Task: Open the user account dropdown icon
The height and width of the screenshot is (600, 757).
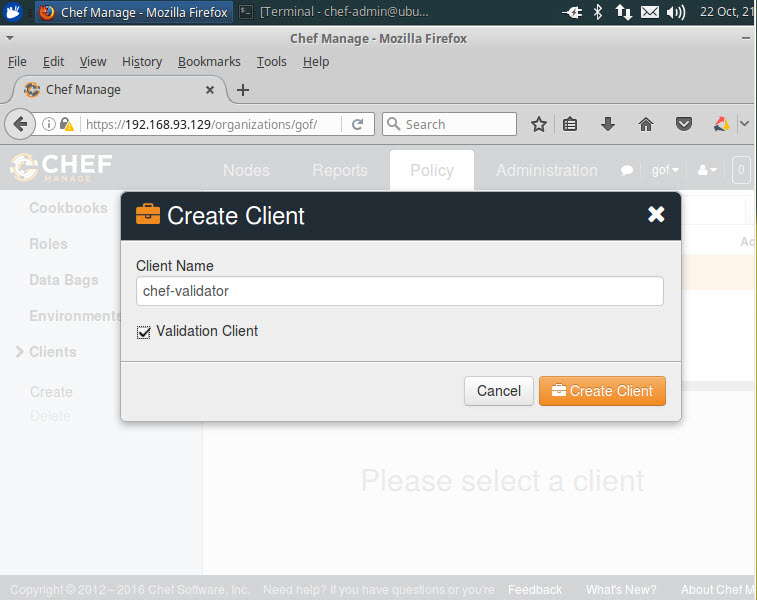Action: point(707,170)
